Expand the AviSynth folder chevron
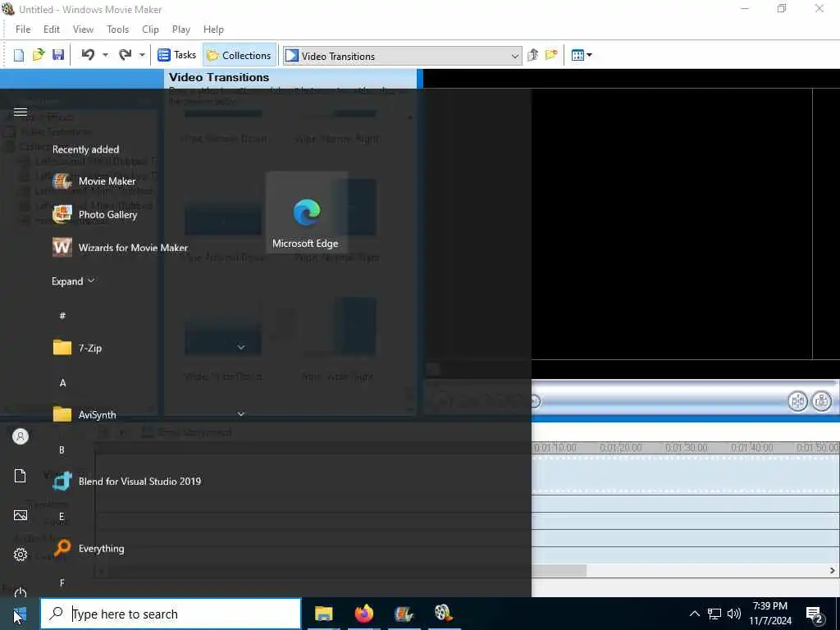 [241, 414]
